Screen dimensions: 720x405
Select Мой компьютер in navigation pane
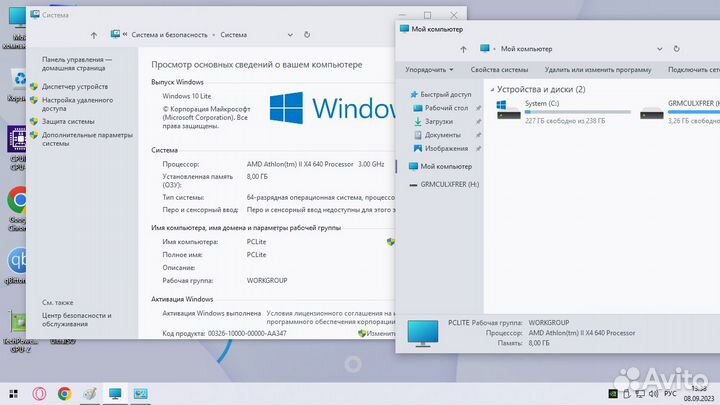point(446,166)
